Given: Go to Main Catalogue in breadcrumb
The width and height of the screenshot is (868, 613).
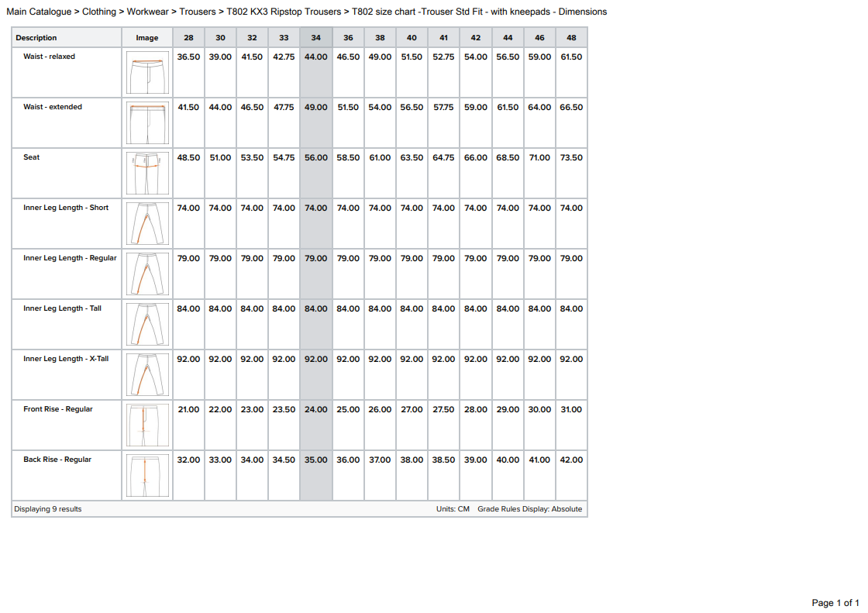Looking at the screenshot, I should [x=39, y=12].
